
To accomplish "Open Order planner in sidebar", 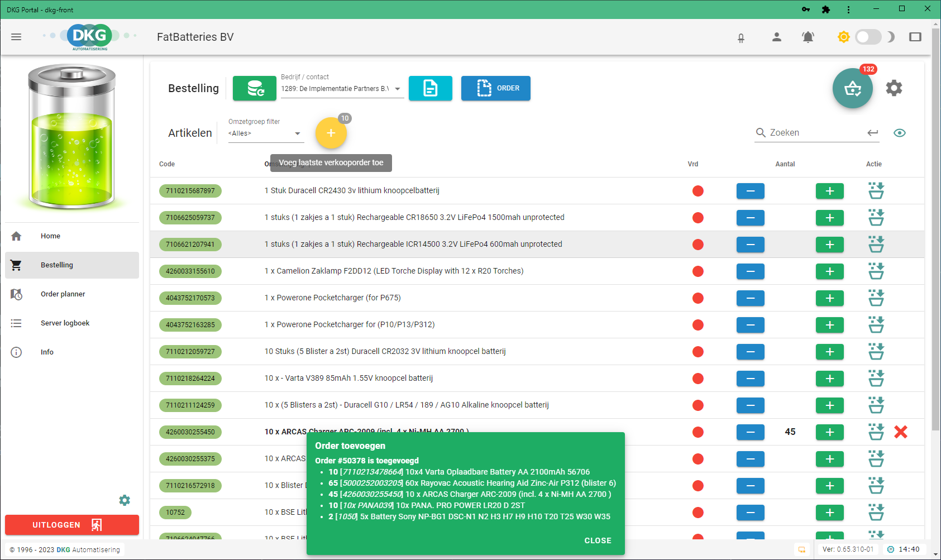I will click(x=72, y=294).
